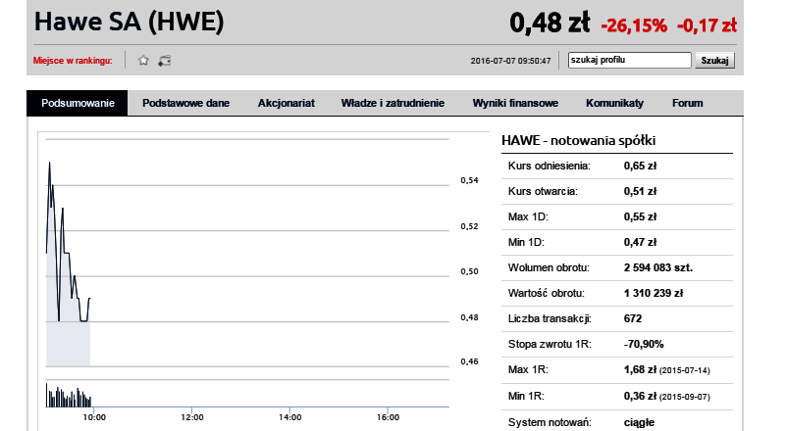Click the Kurs otwarcia value 0,51 zł
The height and width of the screenshot is (431, 786).
point(640,191)
